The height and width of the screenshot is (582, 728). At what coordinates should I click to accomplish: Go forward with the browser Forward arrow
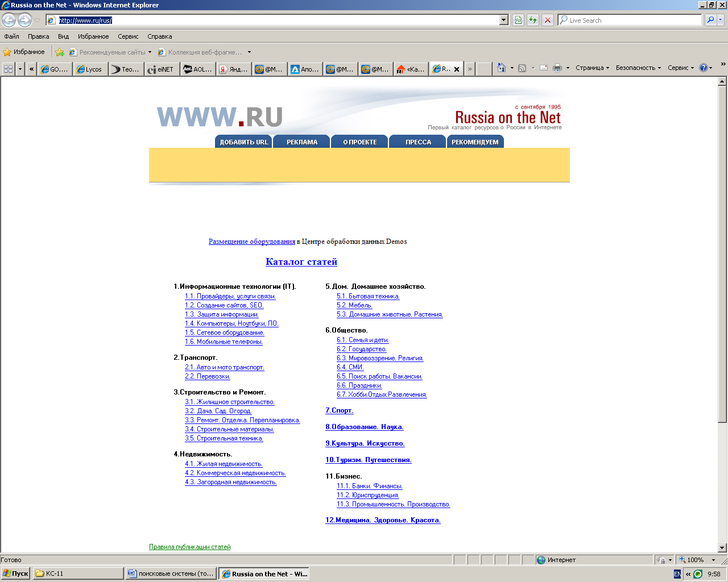(24, 20)
